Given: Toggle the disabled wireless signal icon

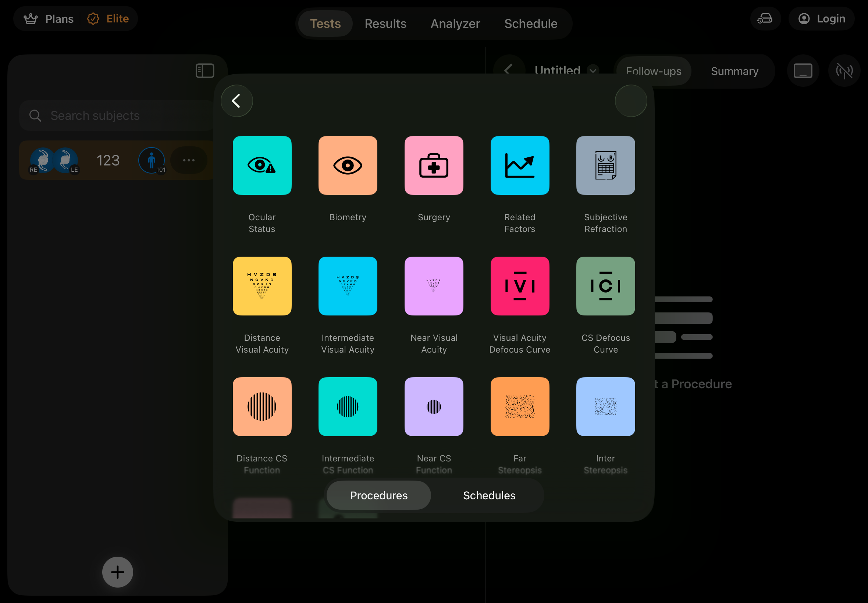Looking at the screenshot, I should [844, 71].
